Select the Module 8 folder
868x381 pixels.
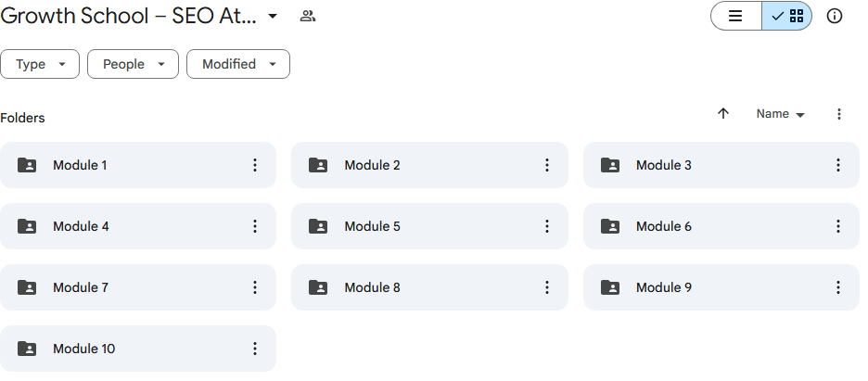(x=429, y=287)
